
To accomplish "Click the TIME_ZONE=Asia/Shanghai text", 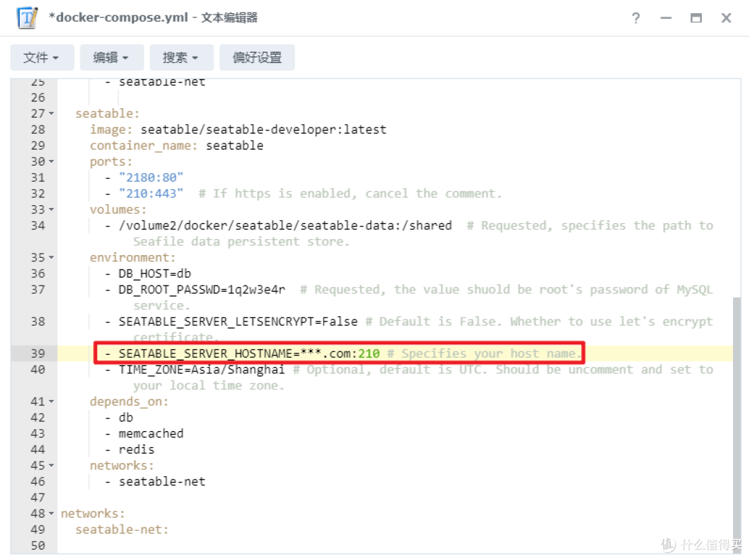I will click(201, 369).
